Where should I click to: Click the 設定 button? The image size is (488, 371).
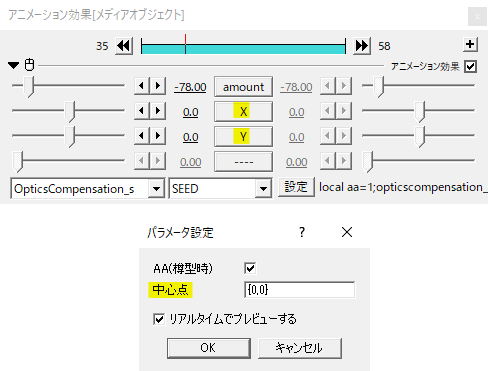click(x=296, y=187)
